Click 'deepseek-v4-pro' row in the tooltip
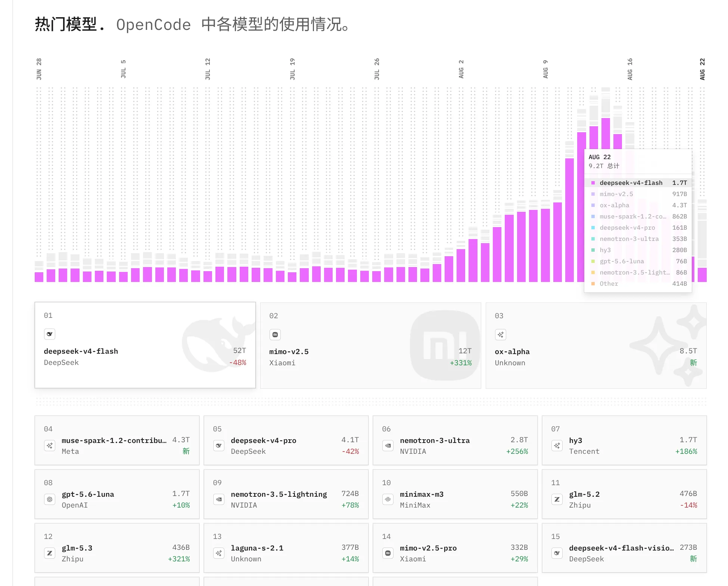 (x=639, y=228)
